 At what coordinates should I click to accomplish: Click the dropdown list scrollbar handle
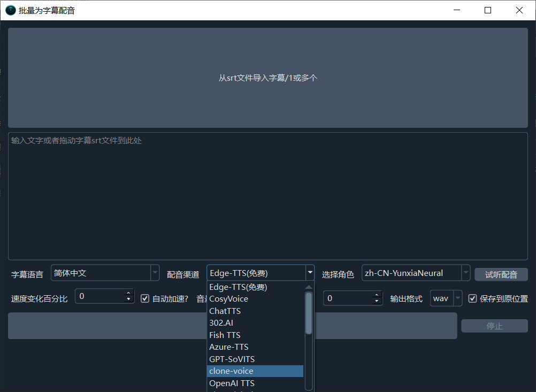point(309,313)
